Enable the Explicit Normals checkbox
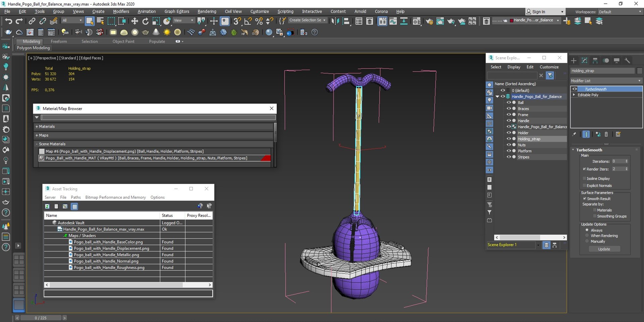Image resolution: width=644 pixels, height=322 pixels. [584, 186]
